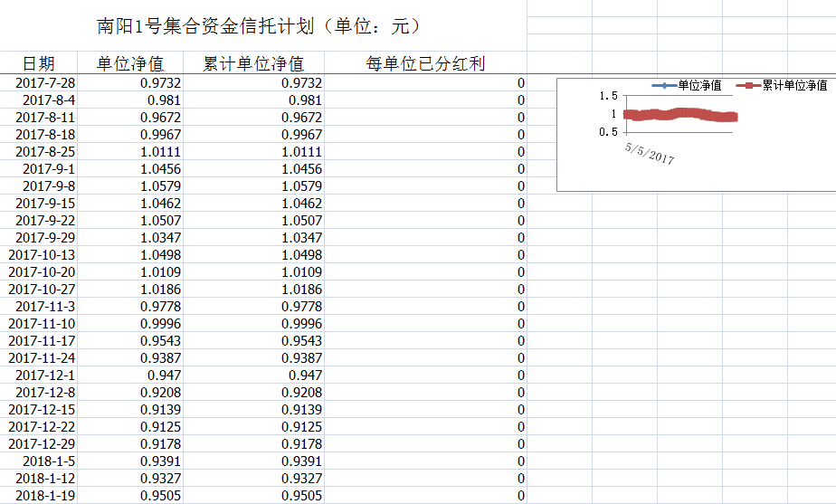Click the red 累计单位净值 legend entry in chart
Image resolution: width=836 pixels, height=504 pixels.
782,86
